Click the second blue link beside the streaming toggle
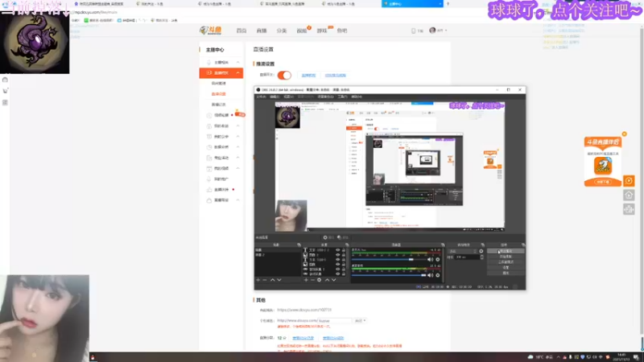The image size is (644, 362). [335, 75]
